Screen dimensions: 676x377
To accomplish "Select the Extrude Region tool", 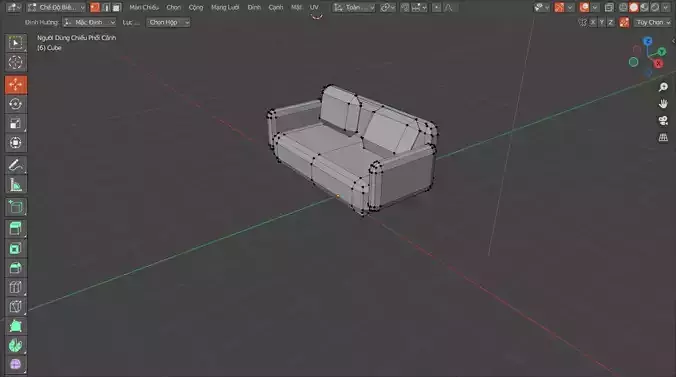I will pyautogui.click(x=16, y=229).
